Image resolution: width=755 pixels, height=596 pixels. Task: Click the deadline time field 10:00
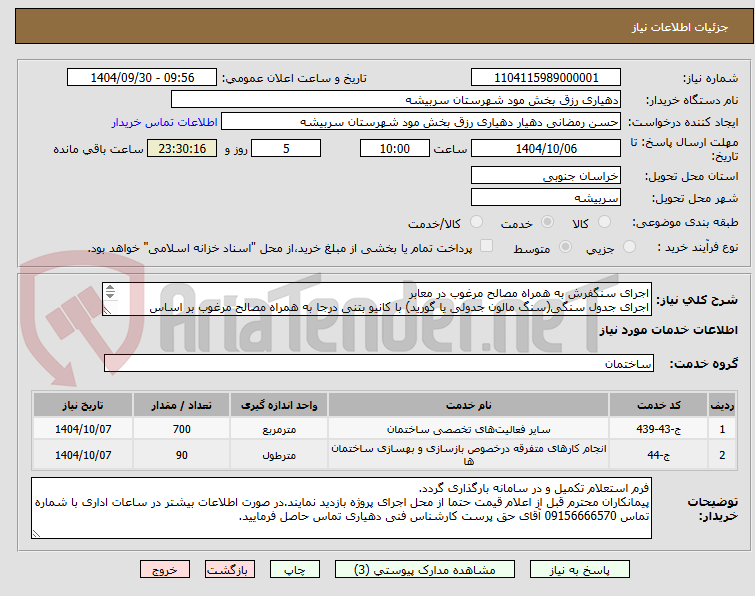395,148
